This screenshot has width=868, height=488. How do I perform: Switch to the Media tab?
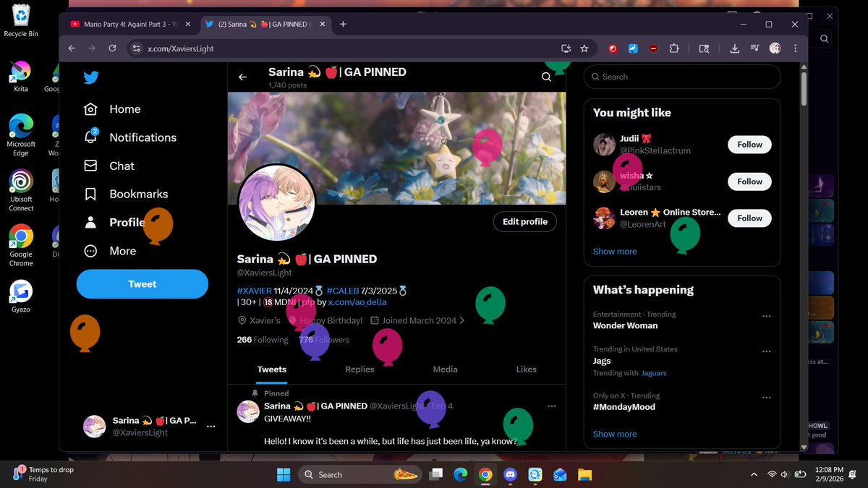(x=445, y=369)
